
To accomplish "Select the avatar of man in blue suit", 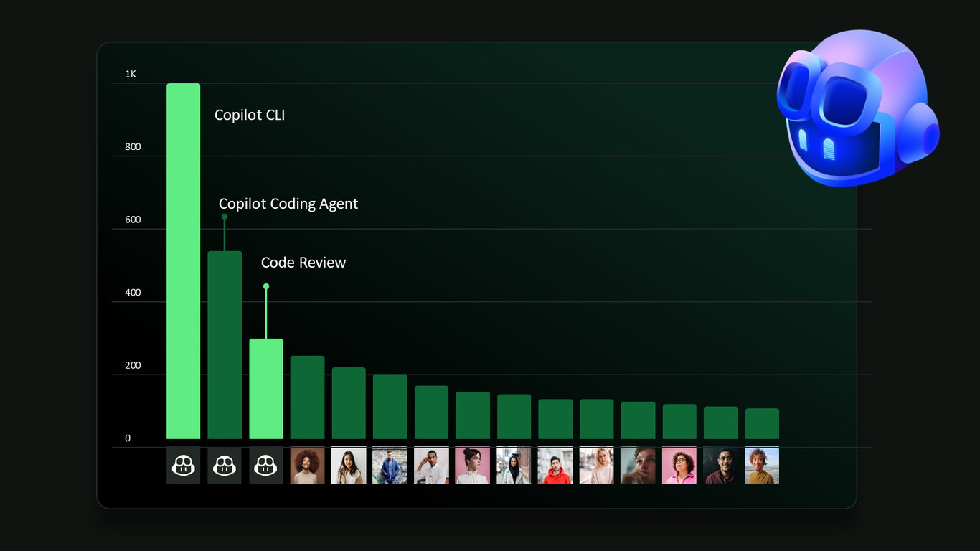I will point(390,466).
